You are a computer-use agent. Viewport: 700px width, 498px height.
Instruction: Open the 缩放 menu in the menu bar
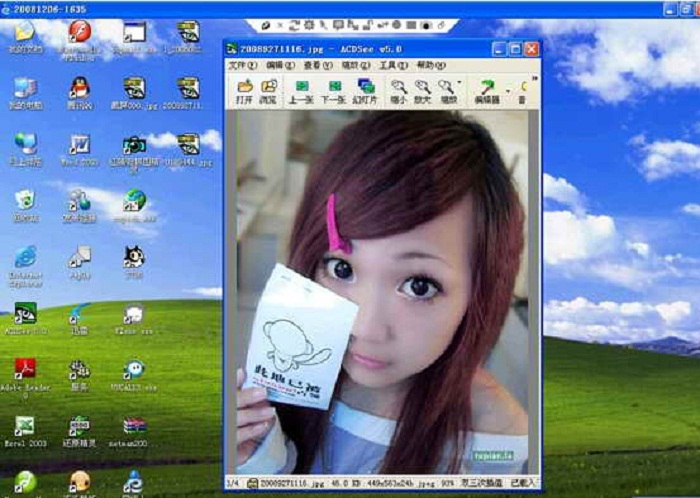tap(356, 65)
